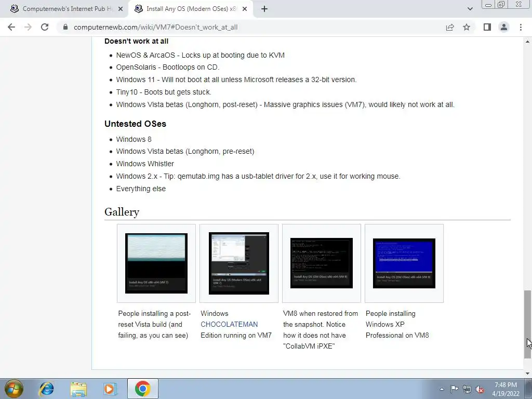Screen dimensions: 532x399
Task: Click the scrollbar up arrow
Action: pos(527,42)
